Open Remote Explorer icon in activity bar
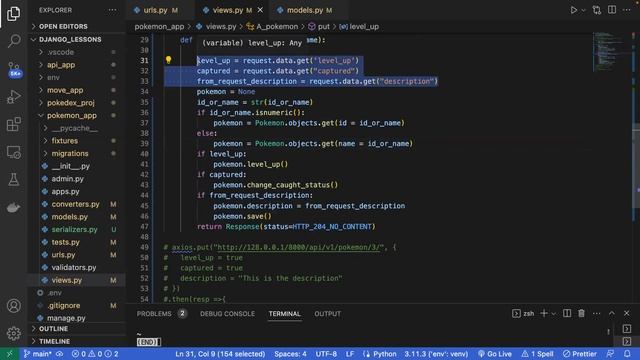This screenshot has width=640, height=360. [x=13, y=152]
